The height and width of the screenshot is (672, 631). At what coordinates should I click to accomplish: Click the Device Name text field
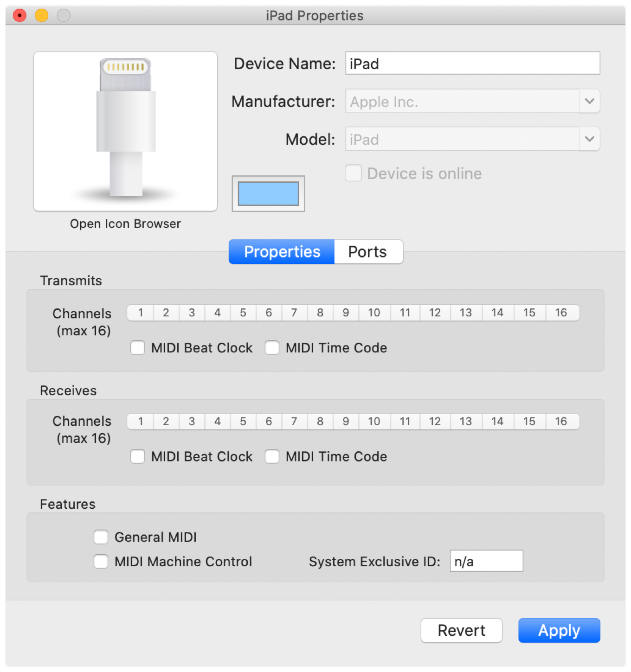472,64
